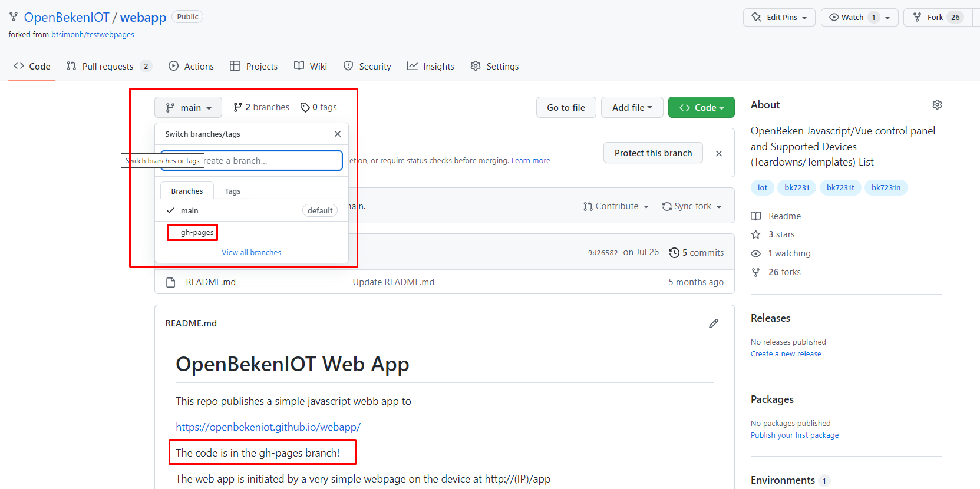
Task: View the 3 stars link
Action: click(773, 234)
